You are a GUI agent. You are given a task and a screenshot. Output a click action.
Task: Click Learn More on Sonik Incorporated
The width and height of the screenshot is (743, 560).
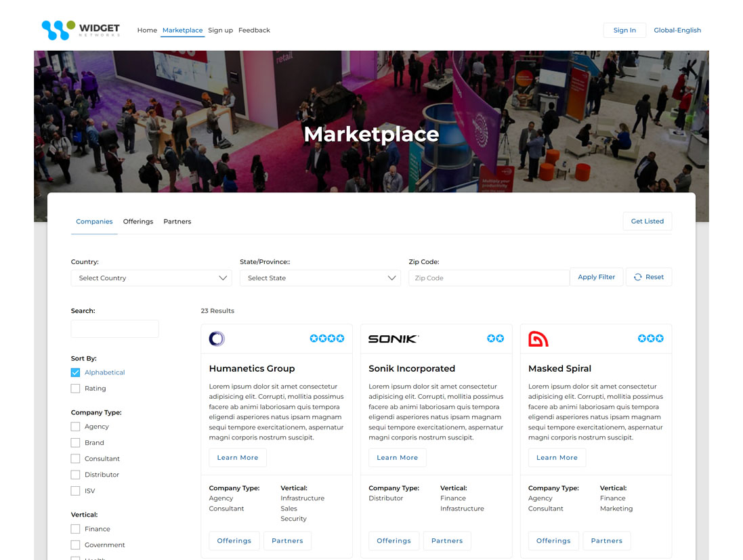397,457
